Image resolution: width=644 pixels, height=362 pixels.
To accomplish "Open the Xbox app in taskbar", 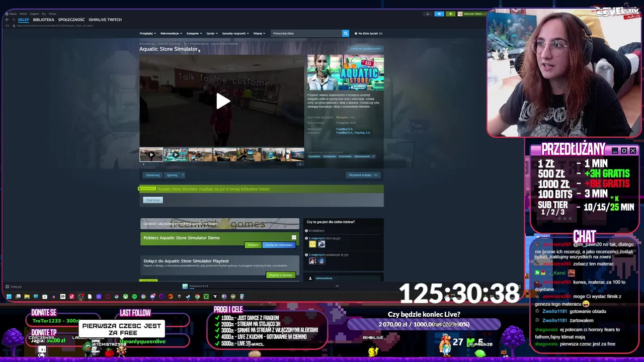I will point(125,297).
